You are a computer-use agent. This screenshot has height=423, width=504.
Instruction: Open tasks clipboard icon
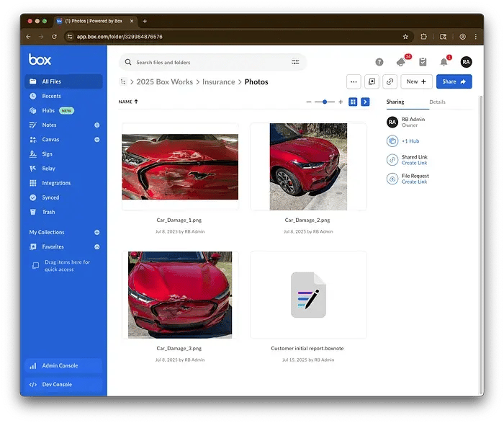click(423, 62)
